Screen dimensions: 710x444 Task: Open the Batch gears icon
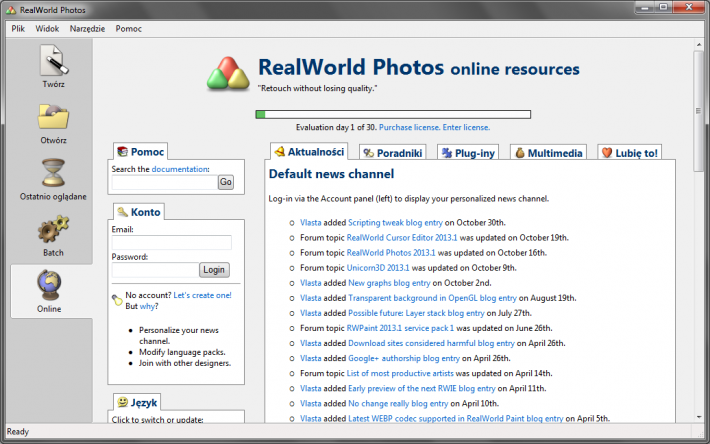pos(53,229)
